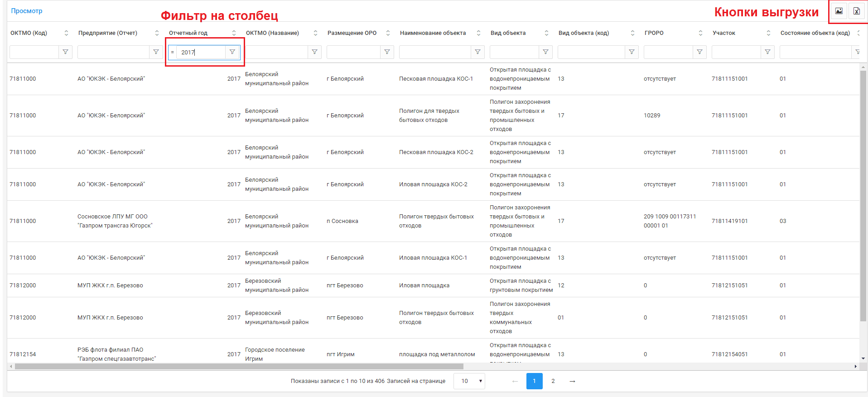This screenshot has height=397, width=868.
Task: Open filter icon for ГРОРО column
Action: coord(699,52)
